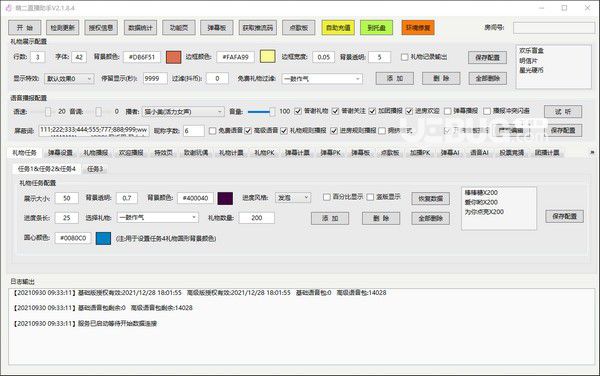
Task: Click 保存配置 in gift display section
Action: (488, 57)
